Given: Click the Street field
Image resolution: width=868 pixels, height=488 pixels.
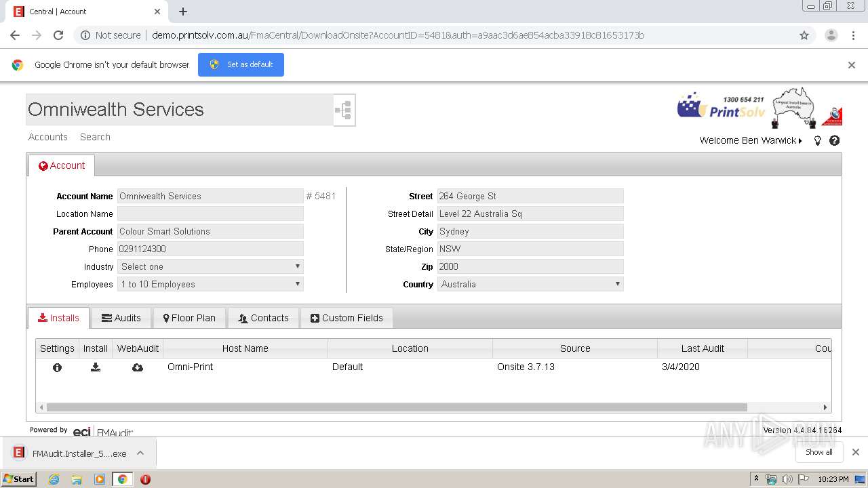Looking at the screenshot, I should [530, 196].
